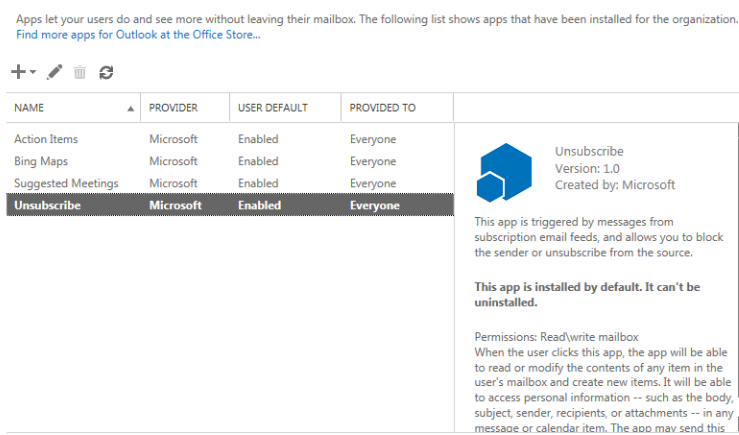
Task: Click the trash can delete icon
Action: [80, 72]
